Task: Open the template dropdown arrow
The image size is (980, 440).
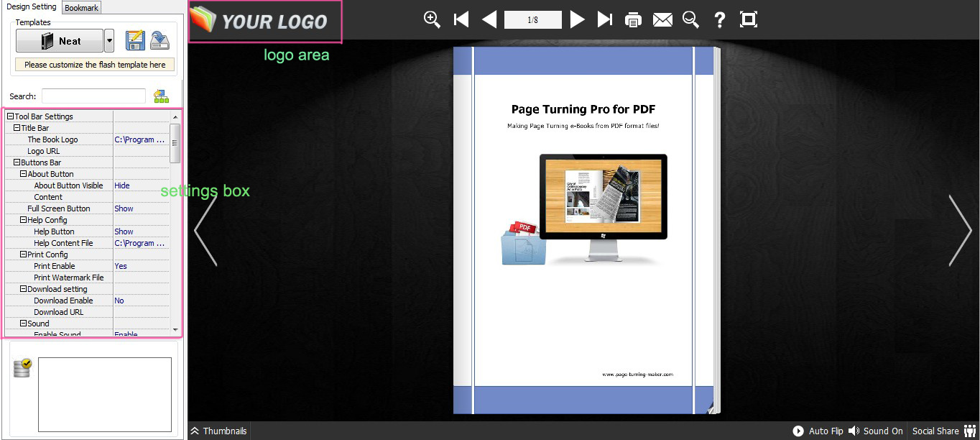Action: (109, 41)
